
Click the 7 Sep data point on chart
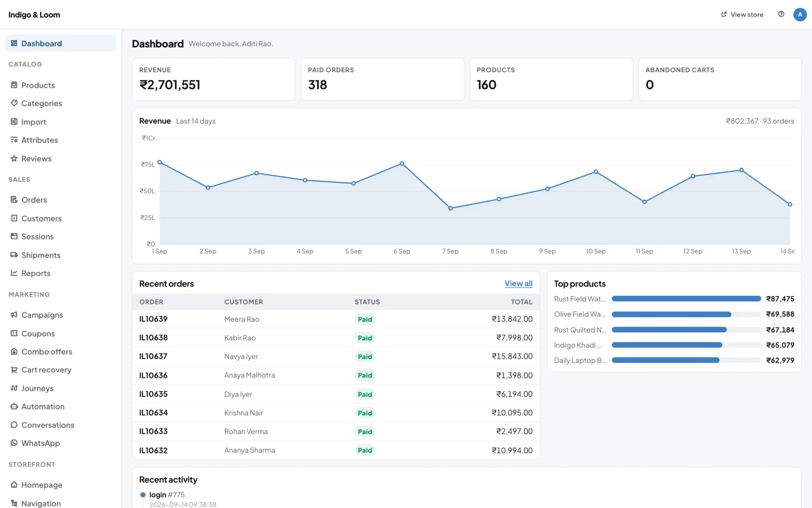coord(450,208)
